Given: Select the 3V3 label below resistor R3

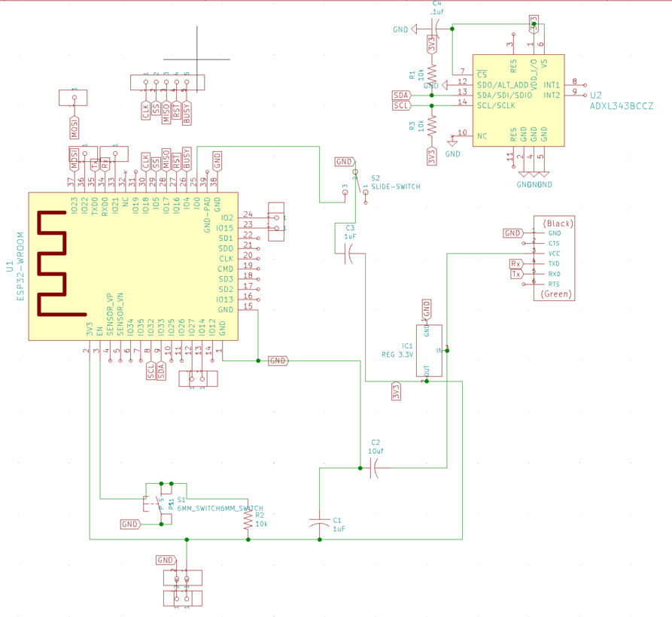Looking at the screenshot, I should 432,156.
